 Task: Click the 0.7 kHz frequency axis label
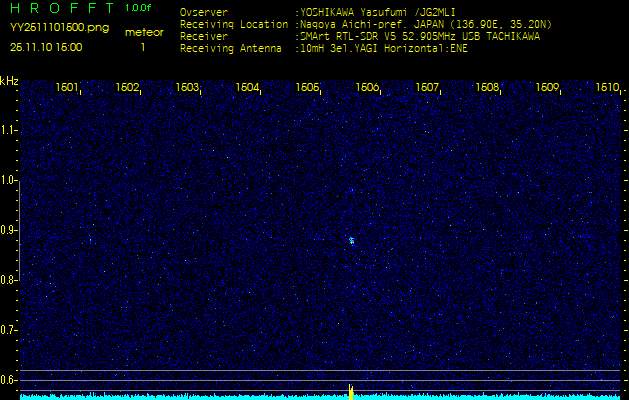click(9, 329)
